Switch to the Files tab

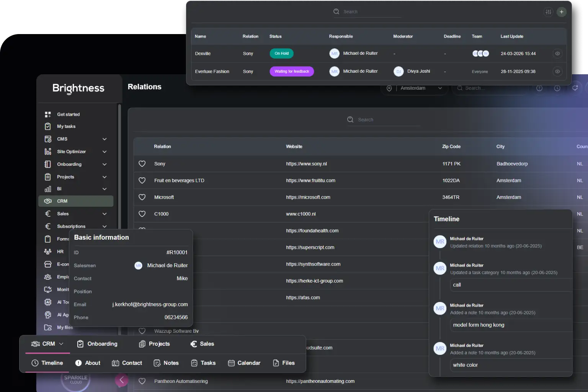click(x=284, y=363)
